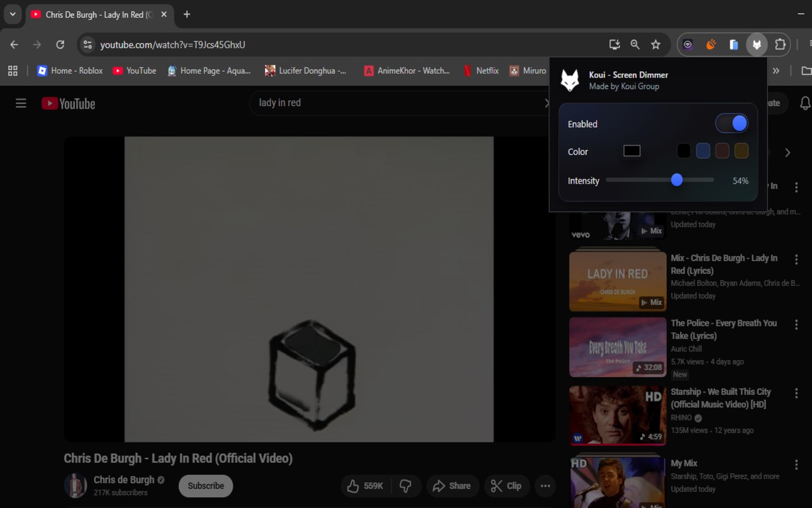Open My Mix thumbnail
This screenshot has height=508, width=812.
[617, 483]
